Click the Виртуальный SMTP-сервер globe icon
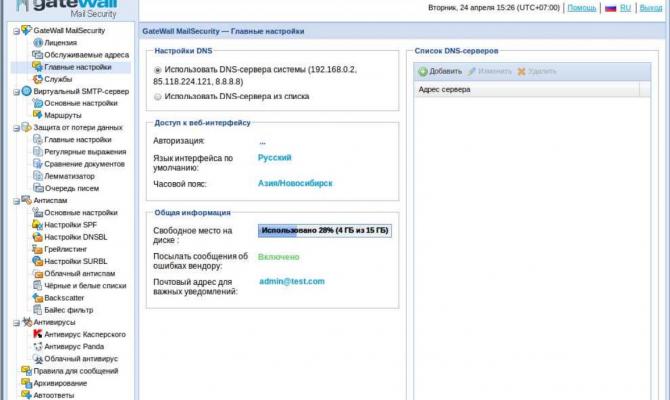Screen dimensions: 670x400 tap(26, 91)
